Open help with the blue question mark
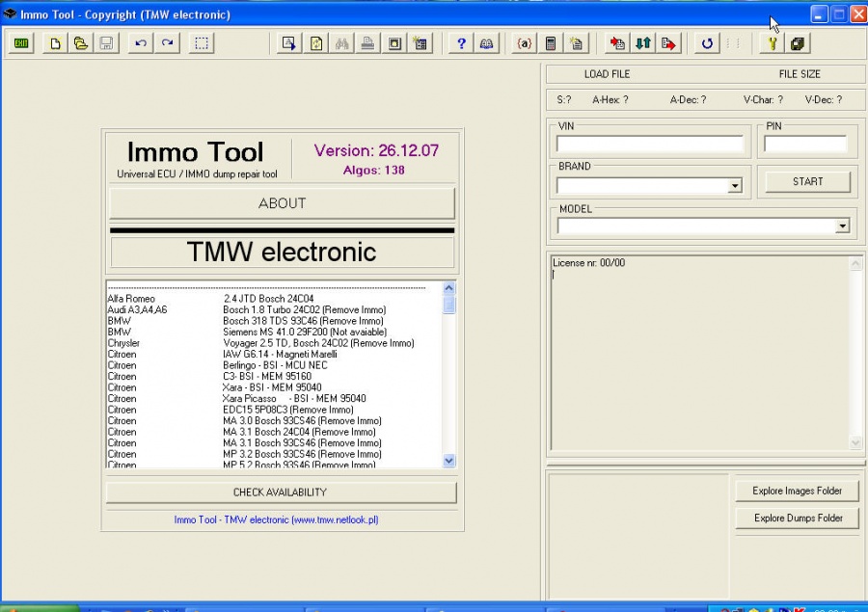Screen dimensions: 868x612 point(461,43)
